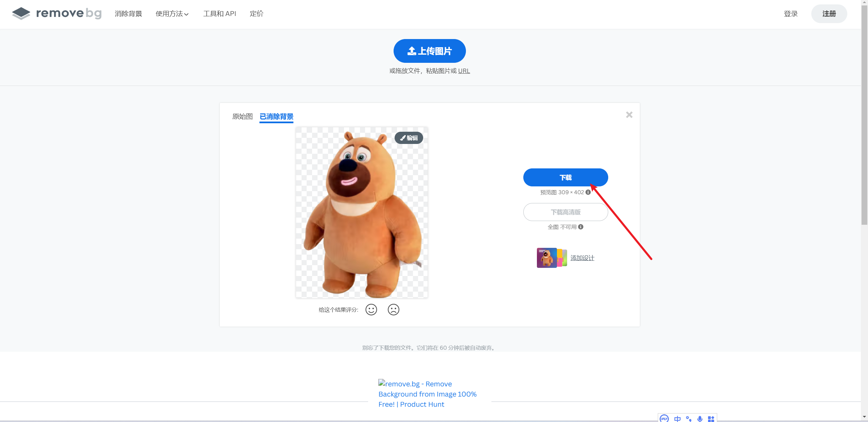Go to the 定价 pricing page
Screen dimensions: 868x422
pyautogui.click(x=256, y=14)
